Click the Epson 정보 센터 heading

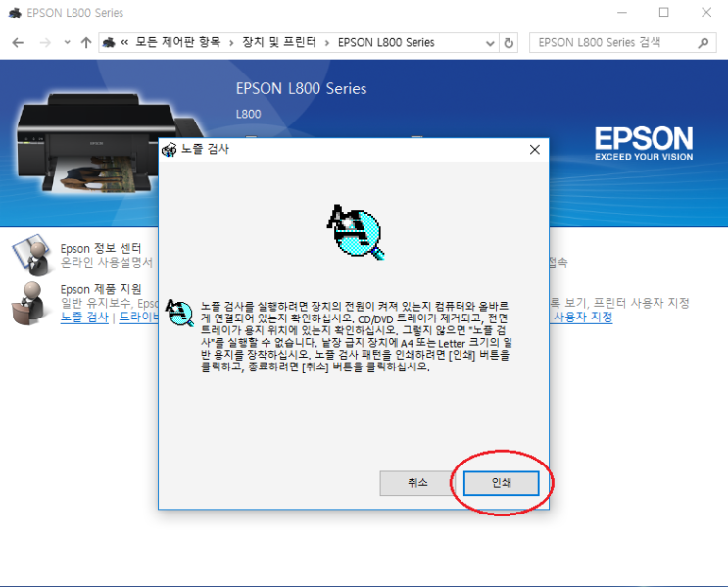tap(100, 249)
